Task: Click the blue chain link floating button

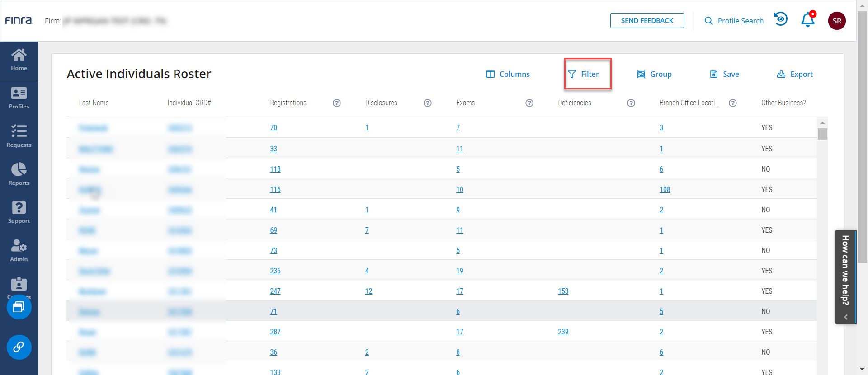Action: pyautogui.click(x=19, y=347)
